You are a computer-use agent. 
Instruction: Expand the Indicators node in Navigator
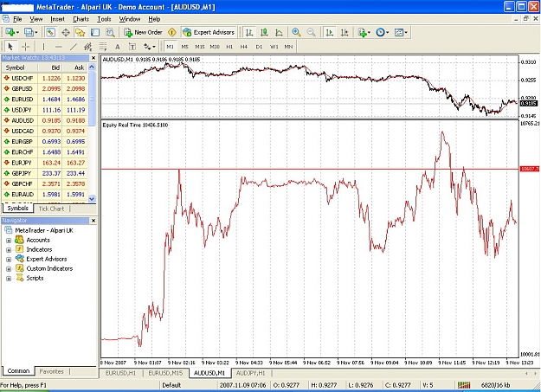pos(9,250)
